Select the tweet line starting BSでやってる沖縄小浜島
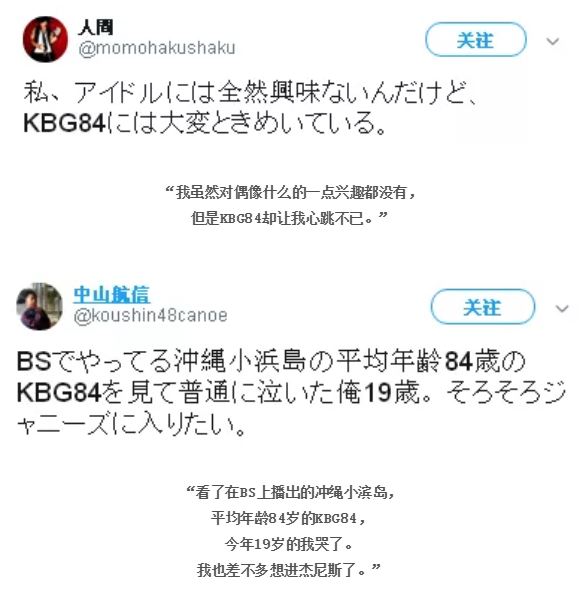This screenshot has height=592, width=588. tap(271, 360)
